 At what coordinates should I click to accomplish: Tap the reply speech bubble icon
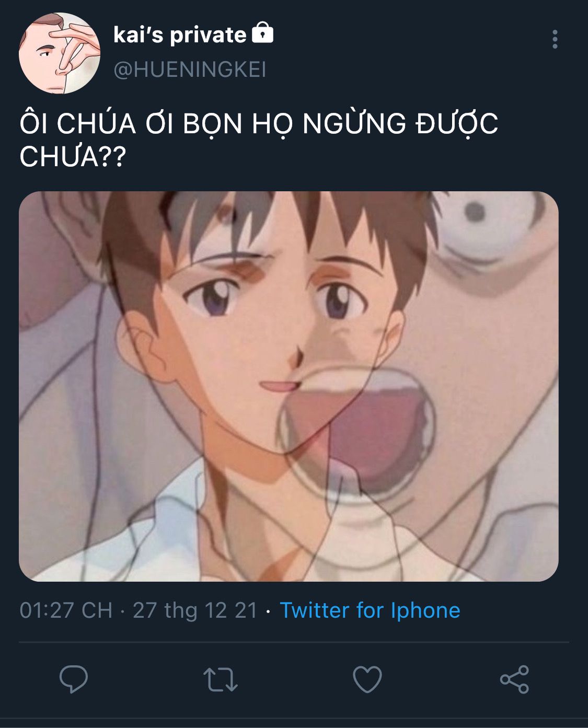74,679
